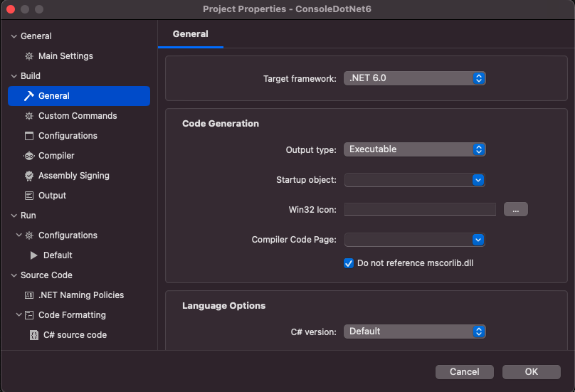Uncheck Do not reference mscorlib.dll
Screen dimensions: 575x392
(349, 263)
